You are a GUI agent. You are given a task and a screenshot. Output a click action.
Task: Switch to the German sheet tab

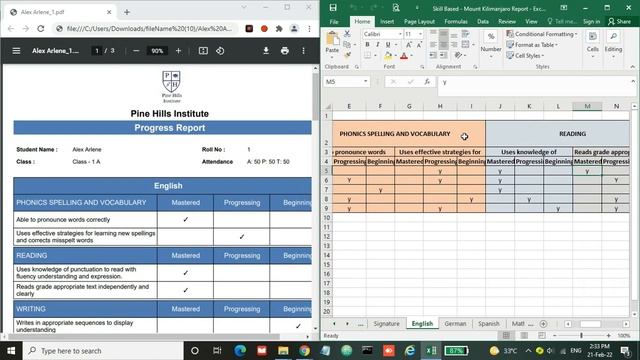(x=455, y=323)
